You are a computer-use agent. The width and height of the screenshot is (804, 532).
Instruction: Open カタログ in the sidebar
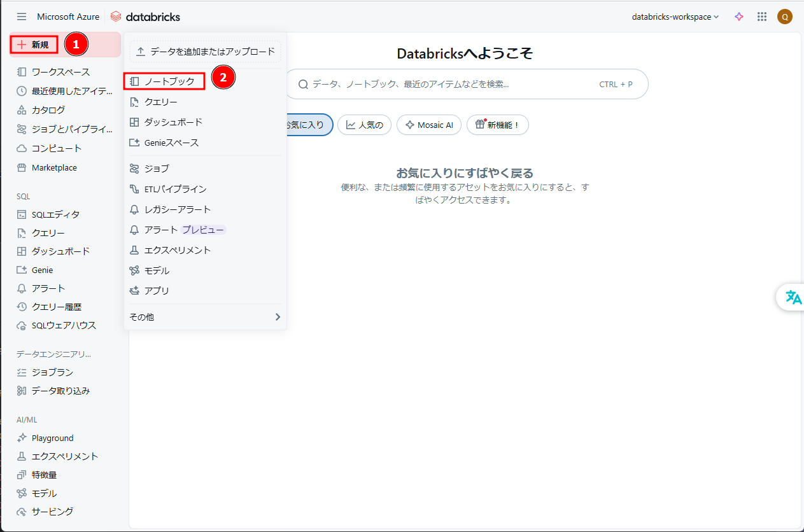coord(48,110)
